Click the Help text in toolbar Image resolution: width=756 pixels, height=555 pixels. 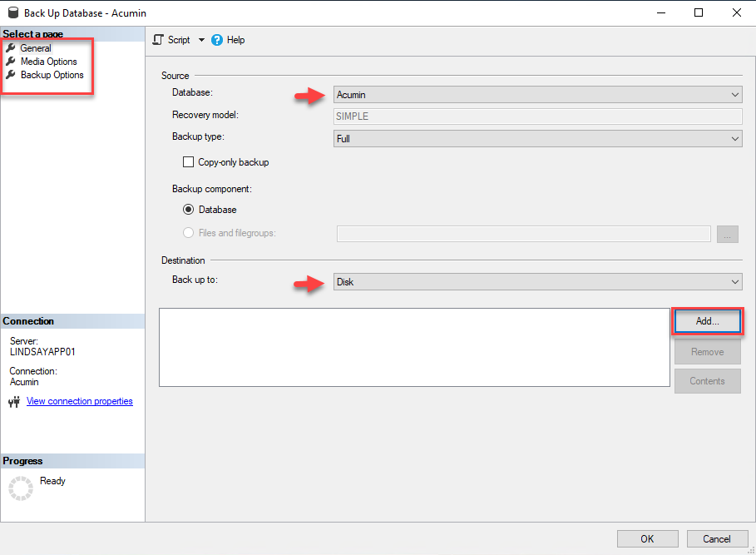point(235,40)
